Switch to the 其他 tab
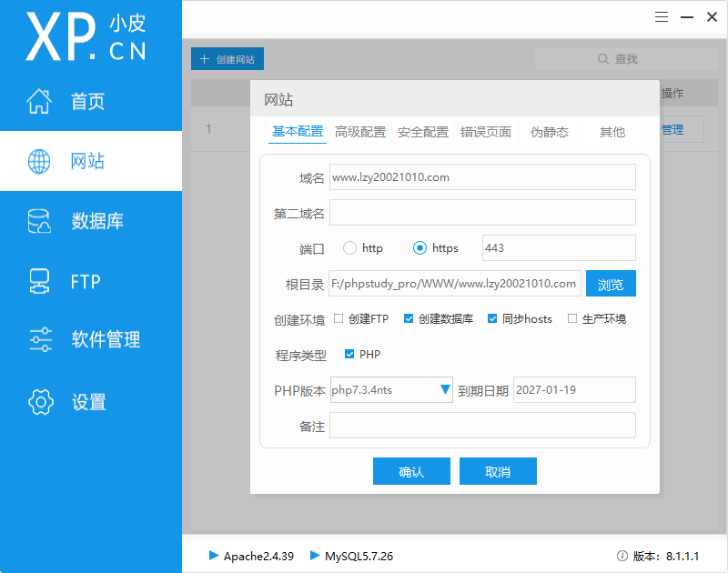Screen dimensions: 728x573 tap(612, 132)
